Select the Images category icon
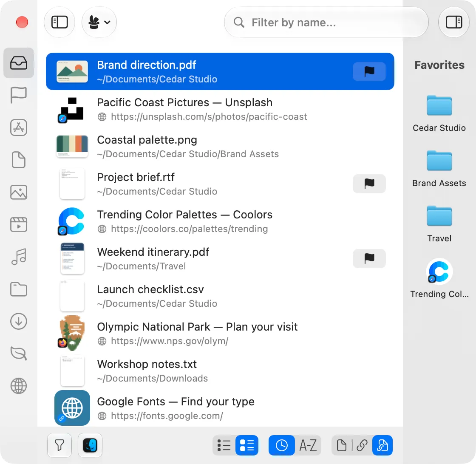 [x=19, y=192]
